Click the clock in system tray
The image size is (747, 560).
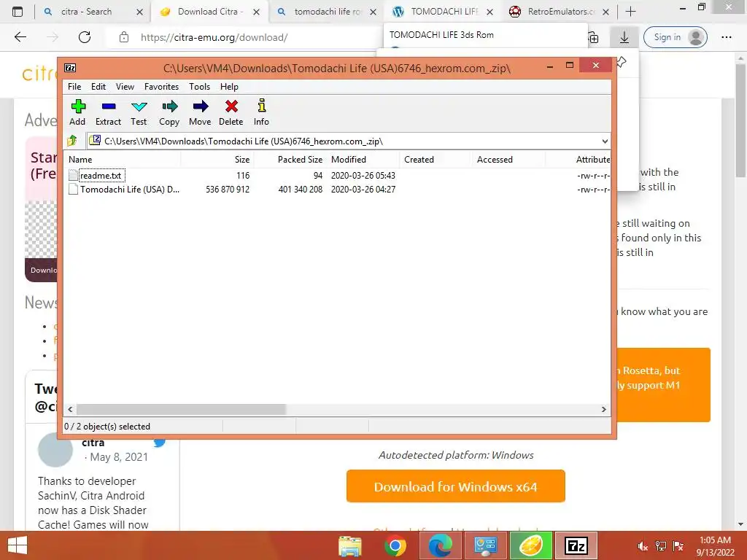coord(715,546)
